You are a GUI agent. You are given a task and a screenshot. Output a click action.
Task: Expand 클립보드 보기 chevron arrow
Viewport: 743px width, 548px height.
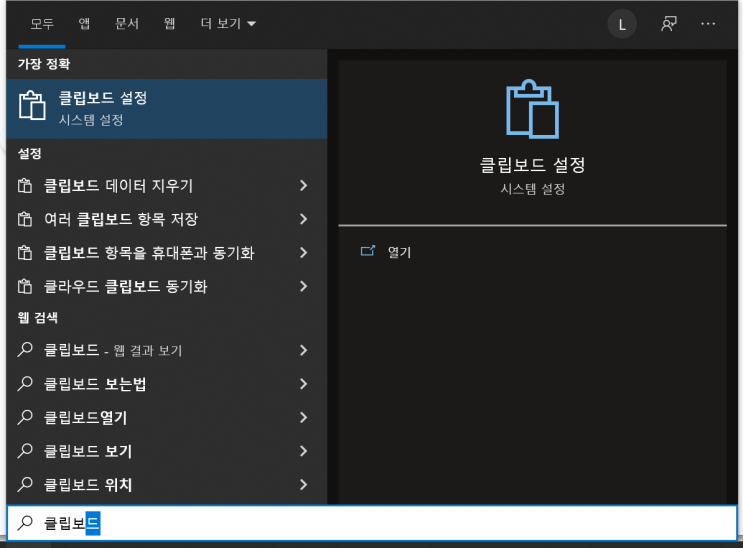[x=304, y=451]
